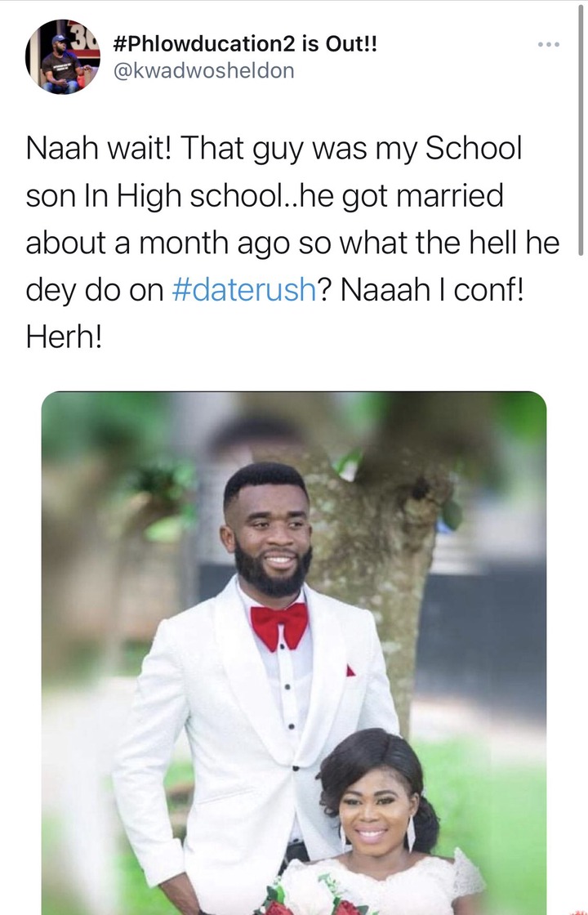Open the tweet author's profile avatar
This screenshot has width=588, height=915.
point(62,56)
